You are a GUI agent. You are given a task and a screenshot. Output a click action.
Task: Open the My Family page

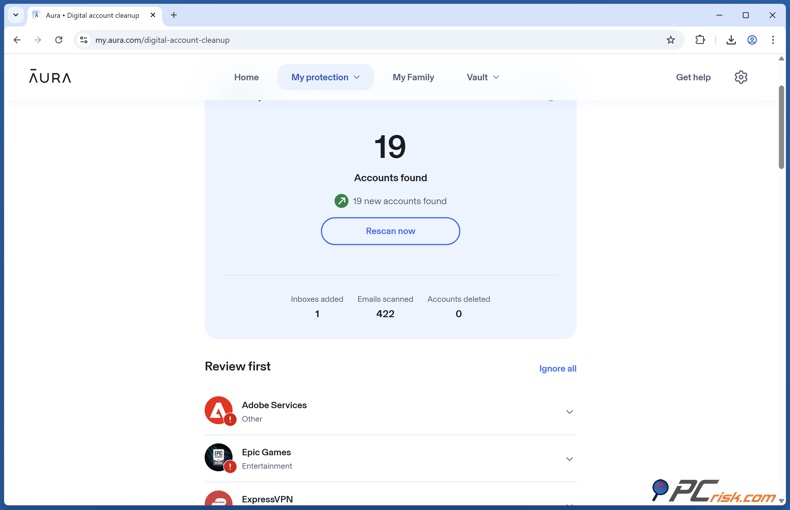(x=413, y=77)
